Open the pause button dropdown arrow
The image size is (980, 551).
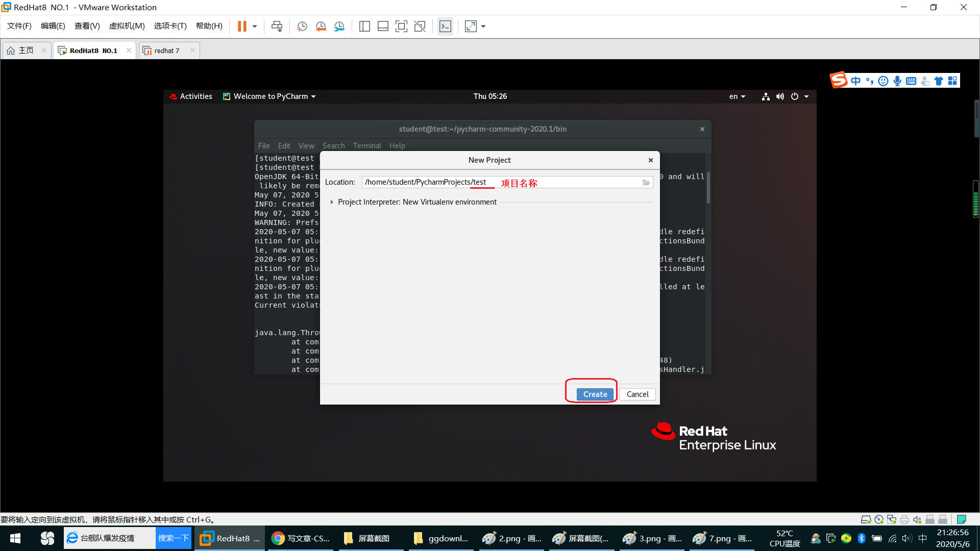coord(254,26)
